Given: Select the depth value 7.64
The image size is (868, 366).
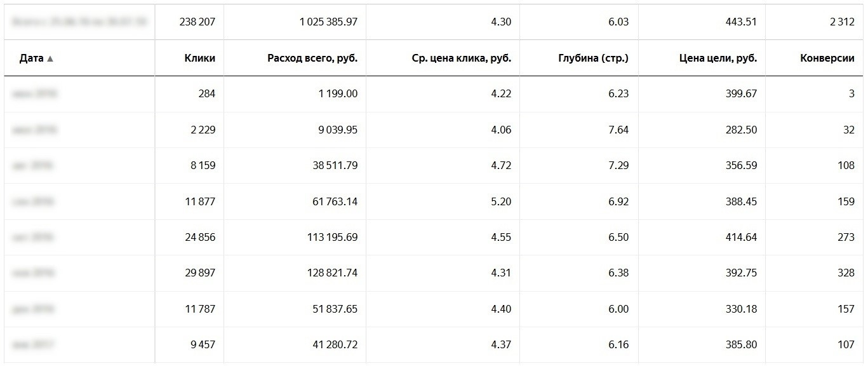Looking at the screenshot, I should (x=618, y=130).
